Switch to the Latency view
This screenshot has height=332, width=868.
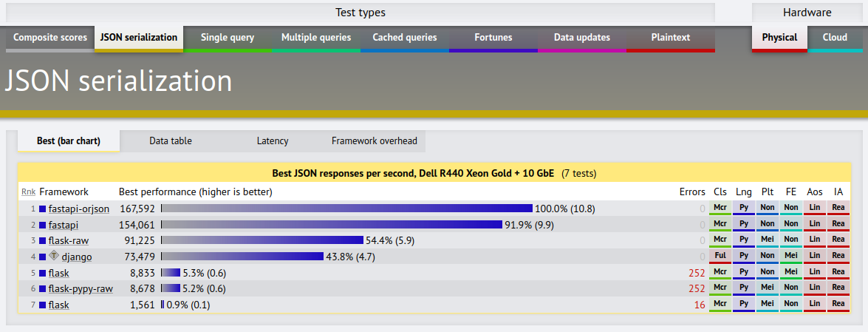coord(273,140)
